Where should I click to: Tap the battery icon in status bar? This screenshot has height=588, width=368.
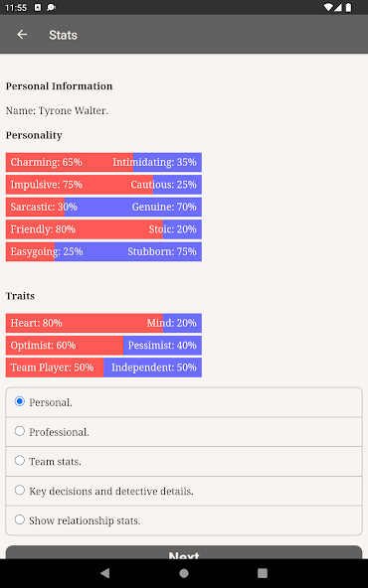click(x=348, y=7)
